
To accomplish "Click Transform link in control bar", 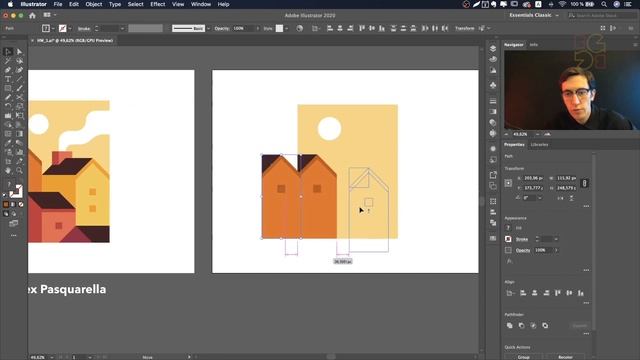I will pyautogui.click(x=464, y=28).
